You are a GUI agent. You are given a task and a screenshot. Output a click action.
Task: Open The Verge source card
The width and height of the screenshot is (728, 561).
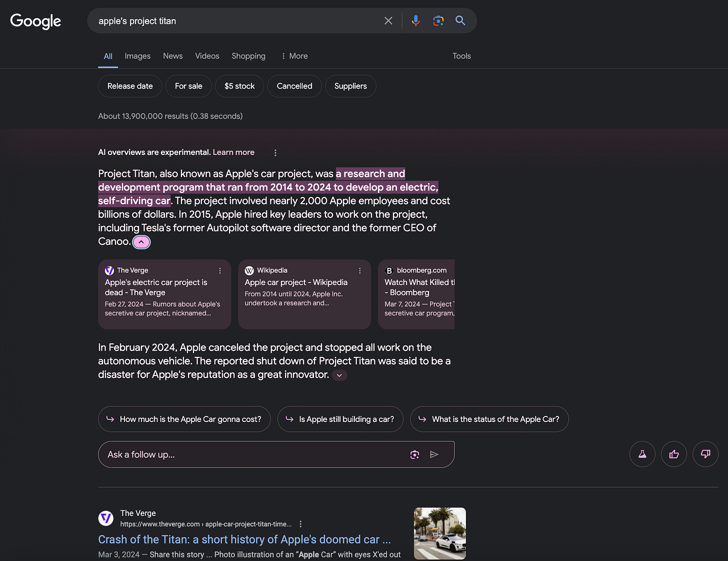click(x=164, y=294)
